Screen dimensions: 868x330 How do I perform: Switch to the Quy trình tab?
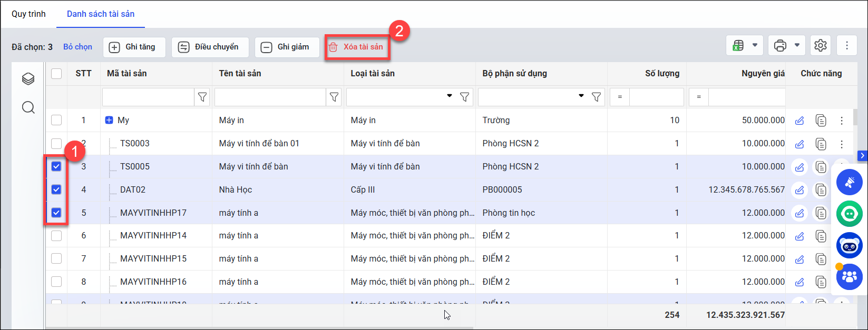click(28, 14)
